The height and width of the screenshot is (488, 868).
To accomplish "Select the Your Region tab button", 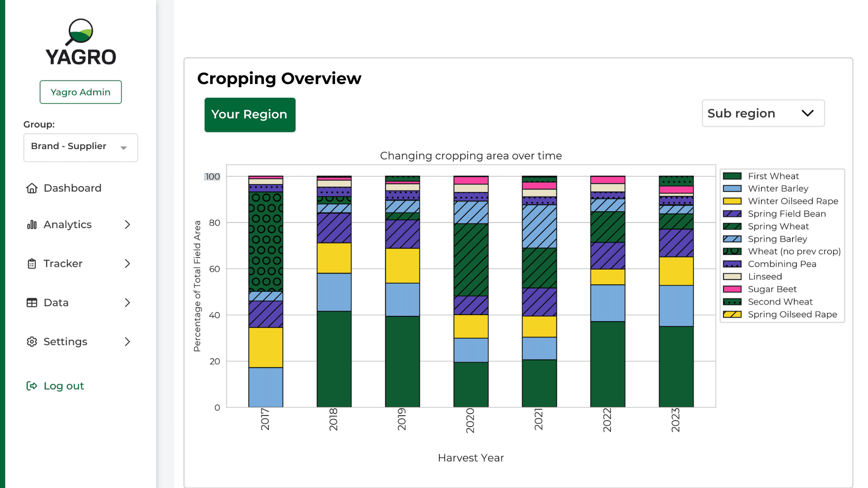I will [x=250, y=115].
